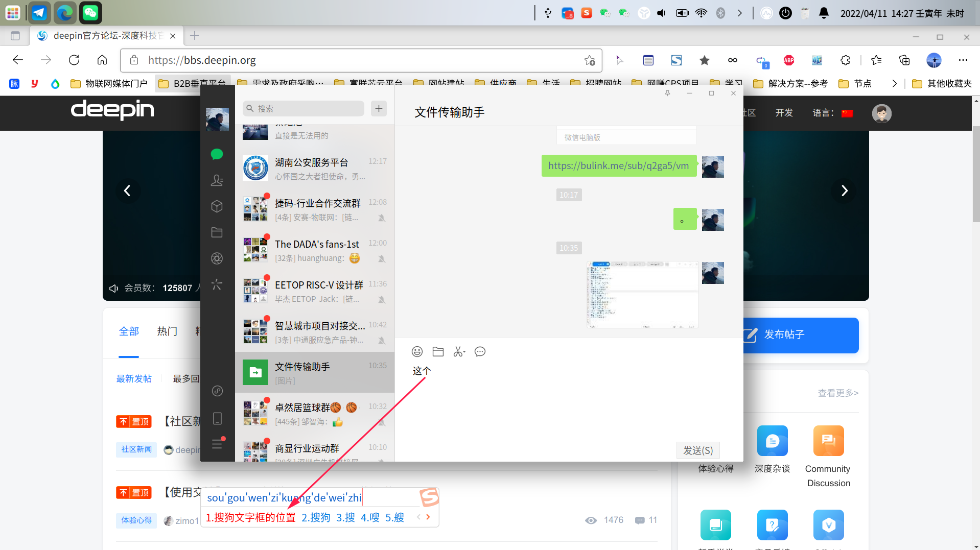Click the WeChat phone icon in sidebar
980x550 pixels.
[217, 418]
